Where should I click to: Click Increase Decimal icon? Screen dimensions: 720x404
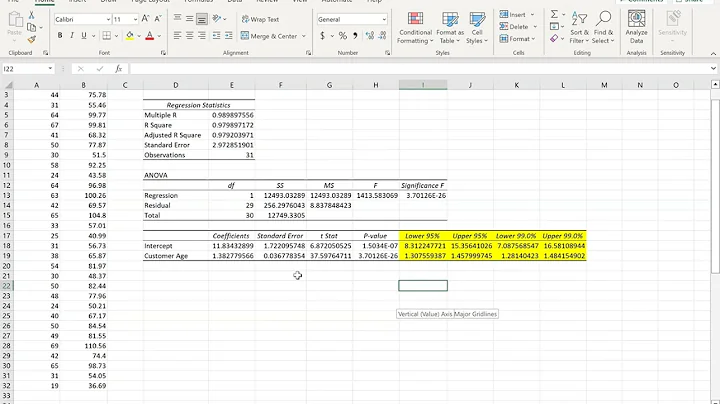(x=370, y=35)
